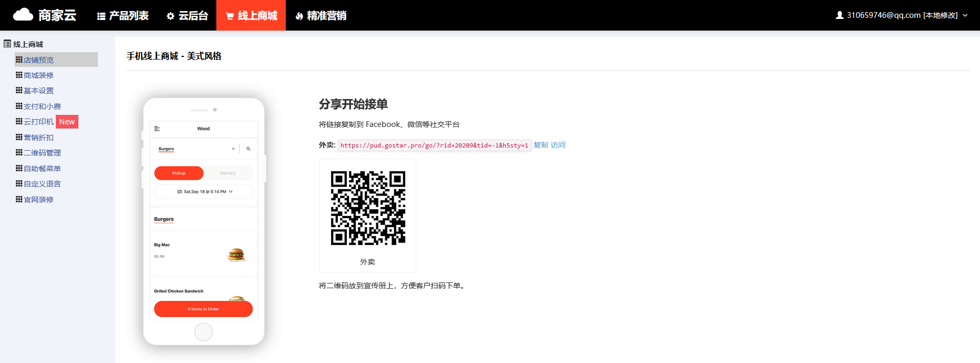980x363 pixels.
Task: Click the 分享开始接单 heading
Action: [353, 104]
